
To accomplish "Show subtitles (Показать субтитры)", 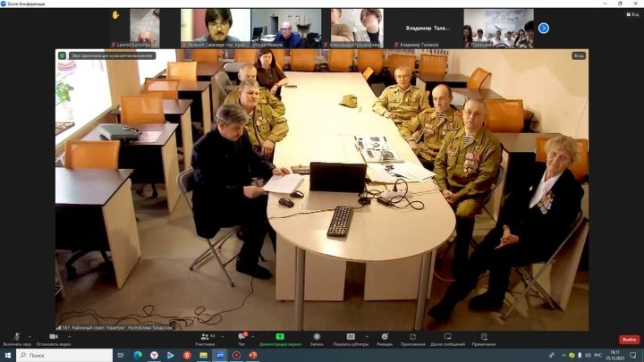I will (x=351, y=340).
